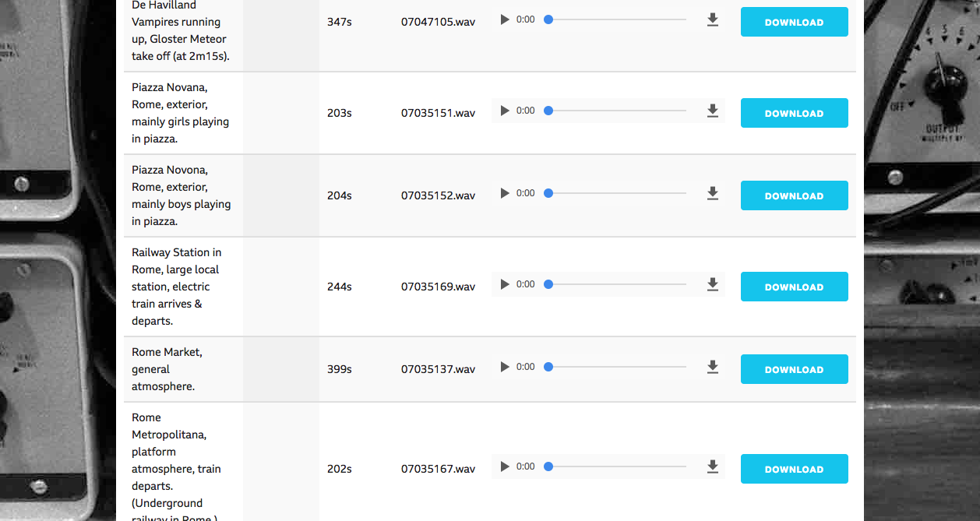The image size is (980, 521).
Task: Click the 07035169.wav audio progress bar
Action: 615,284
